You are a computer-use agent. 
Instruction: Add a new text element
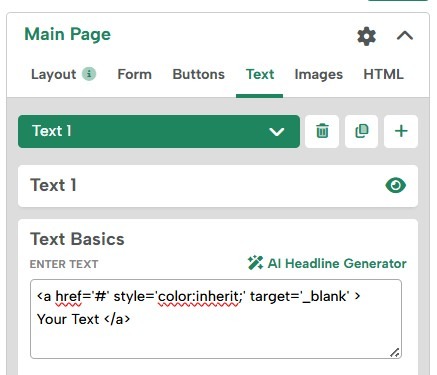[x=401, y=131]
